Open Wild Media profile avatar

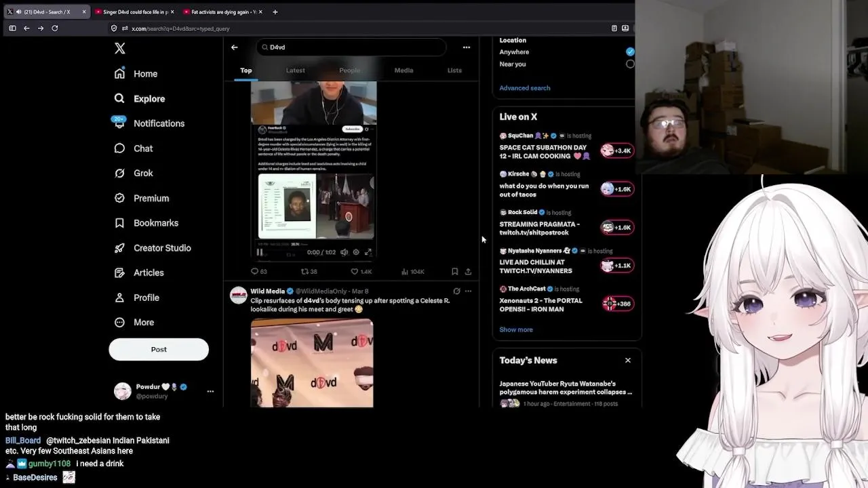tap(239, 296)
